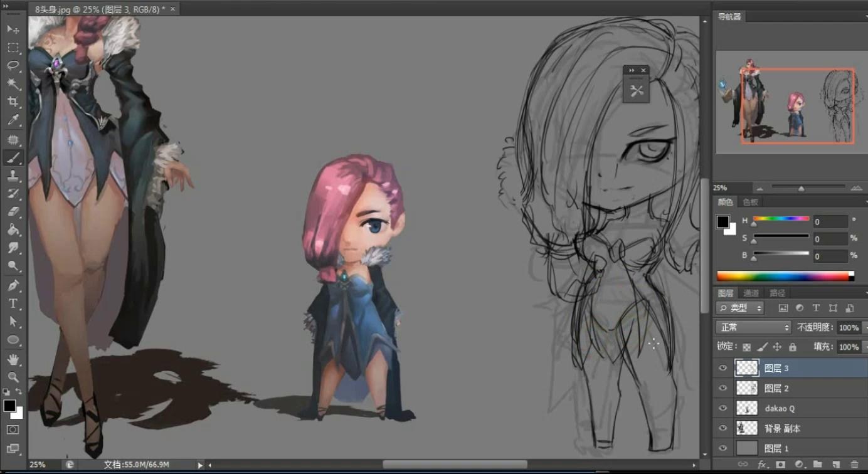
Task: Open the layer filter 类型 dropdown
Action: coord(740,308)
